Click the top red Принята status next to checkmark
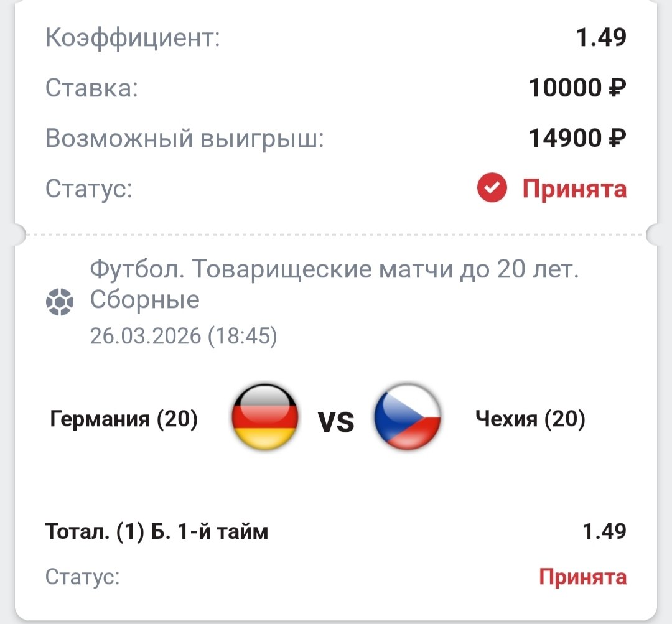Viewport: 672px width, 624px height. coord(574,188)
